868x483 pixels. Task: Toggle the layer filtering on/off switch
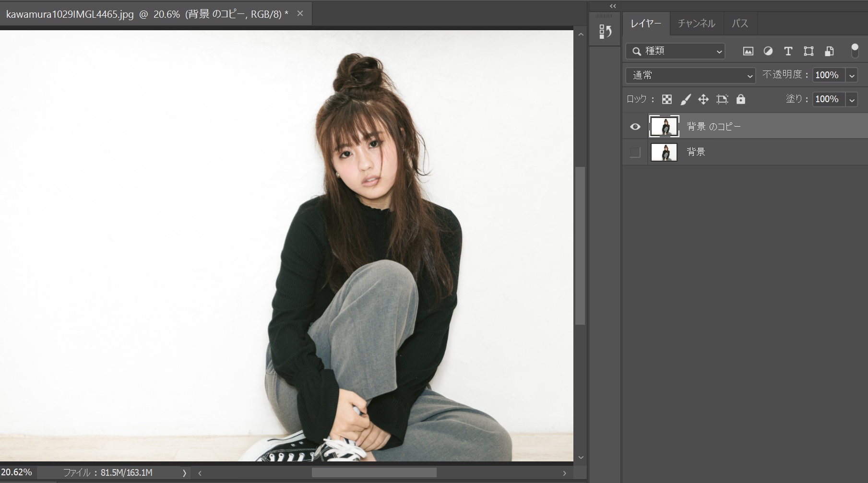pyautogui.click(x=855, y=50)
